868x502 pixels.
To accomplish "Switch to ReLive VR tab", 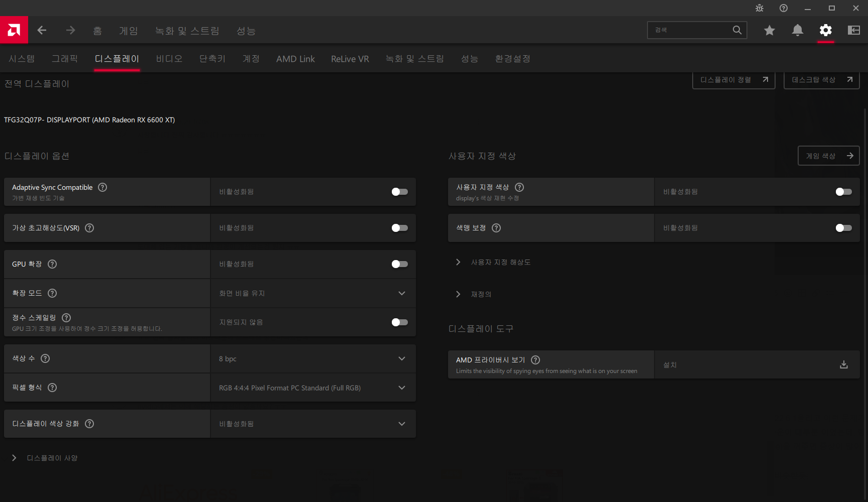I will pos(350,59).
